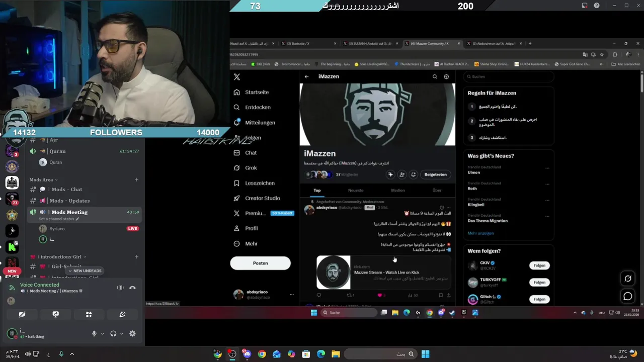Screen dimensions: 644x362
Task: Click Suchen search field on X
Action: pyautogui.click(x=508, y=77)
